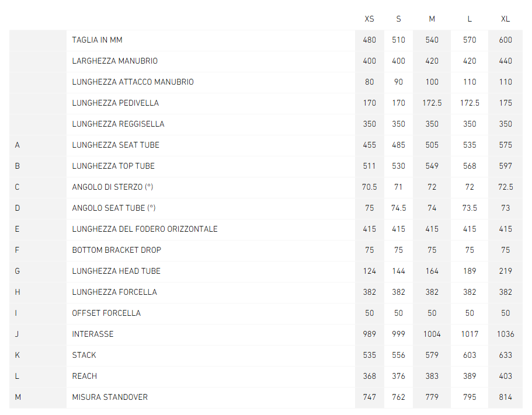Select the head tube length value 164
The width and height of the screenshot is (532, 415).
pos(432,271)
